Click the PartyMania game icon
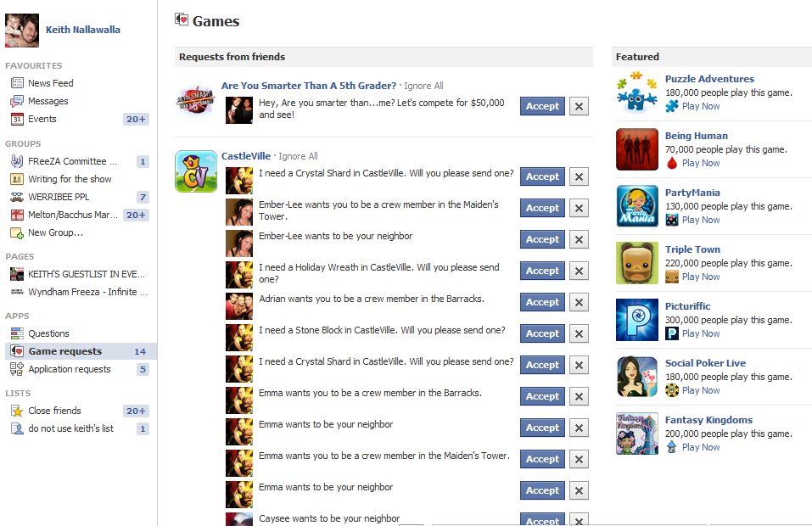This screenshot has height=526, width=812. tap(637, 206)
